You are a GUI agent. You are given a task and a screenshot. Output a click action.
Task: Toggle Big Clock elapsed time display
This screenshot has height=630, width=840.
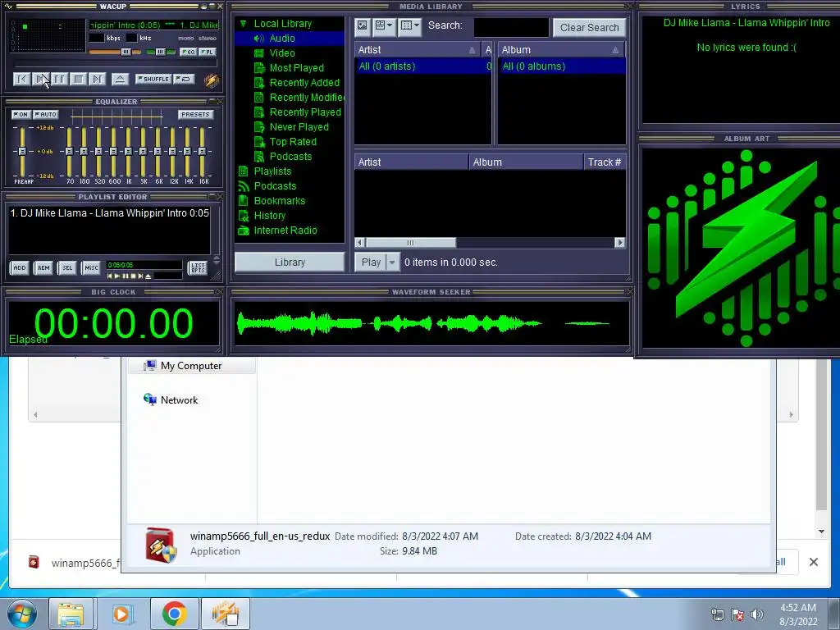(113, 323)
